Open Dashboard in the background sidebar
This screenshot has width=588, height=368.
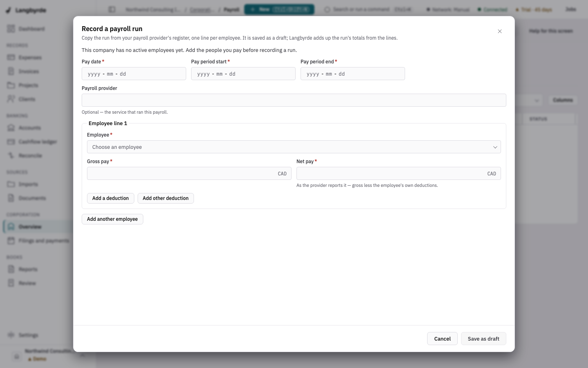tap(38, 29)
